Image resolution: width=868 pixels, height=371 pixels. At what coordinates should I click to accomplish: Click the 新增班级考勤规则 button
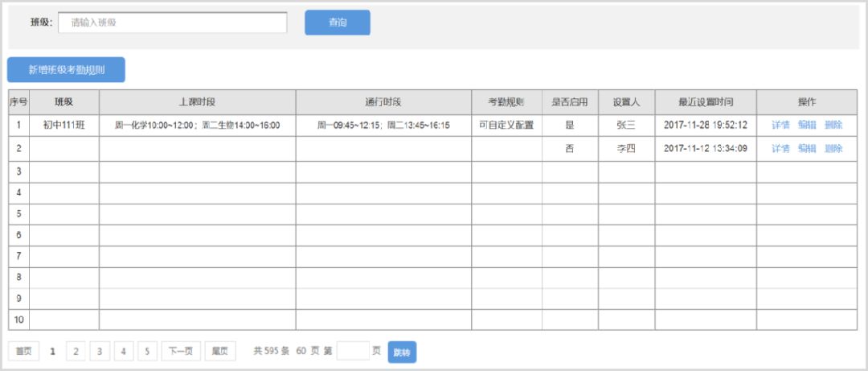coord(66,70)
